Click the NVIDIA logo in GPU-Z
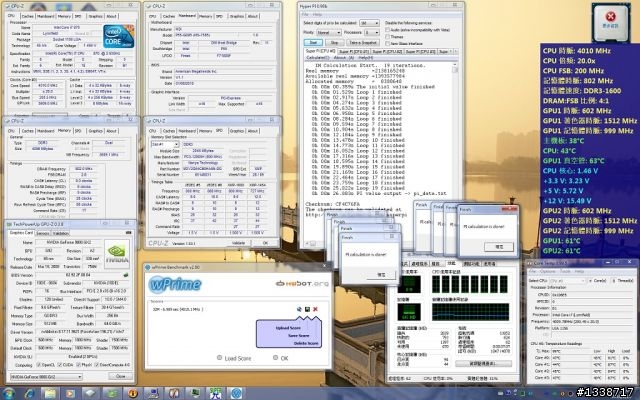The height and width of the screenshot is (400, 640). (117, 253)
